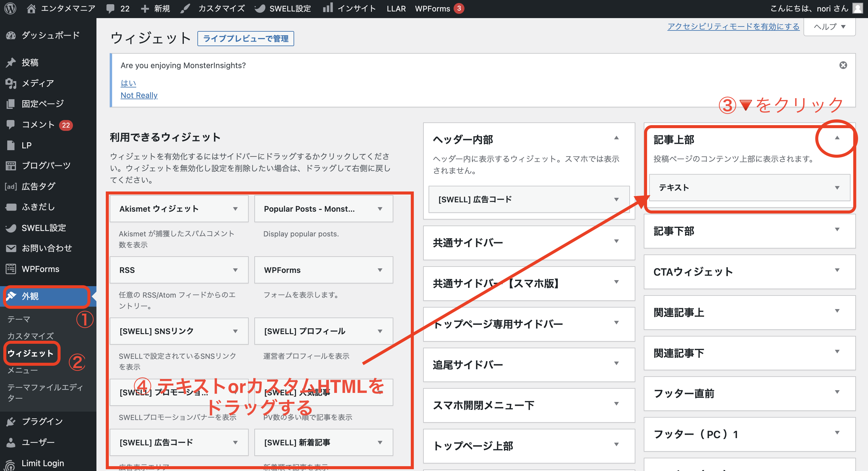Click the LP document icon

pos(11,145)
